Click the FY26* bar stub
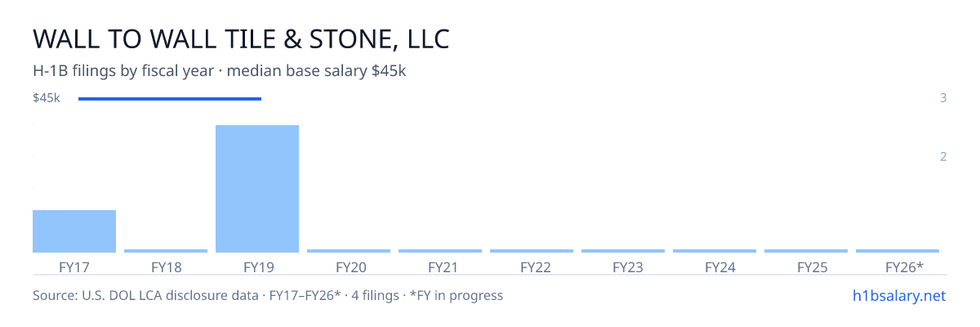 (898, 251)
